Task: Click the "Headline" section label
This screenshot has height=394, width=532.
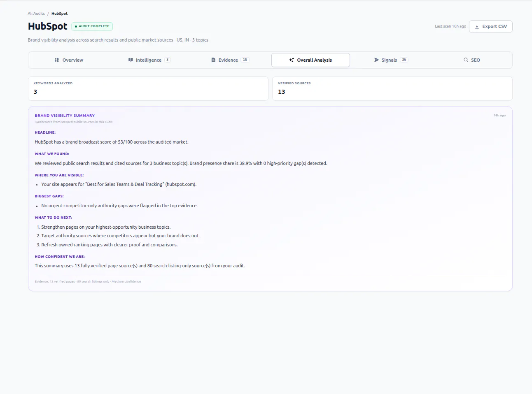Action: 45,132
